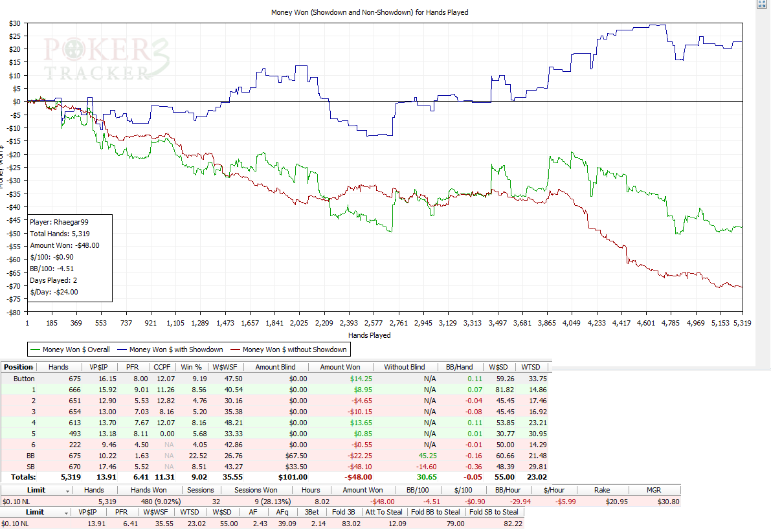Click the Hands Won column header
Image resolution: width=771 pixels, height=532 pixels.
click(x=148, y=490)
